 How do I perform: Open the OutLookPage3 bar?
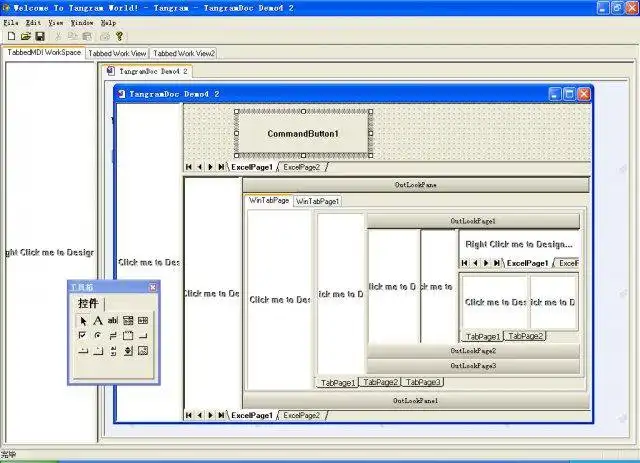coord(473,366)
